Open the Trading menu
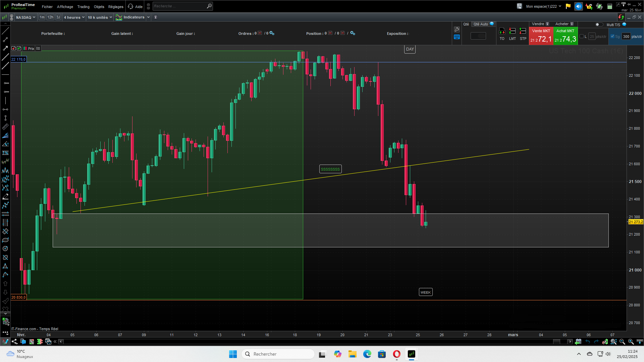644x362 pixels. tap(83, 7)
